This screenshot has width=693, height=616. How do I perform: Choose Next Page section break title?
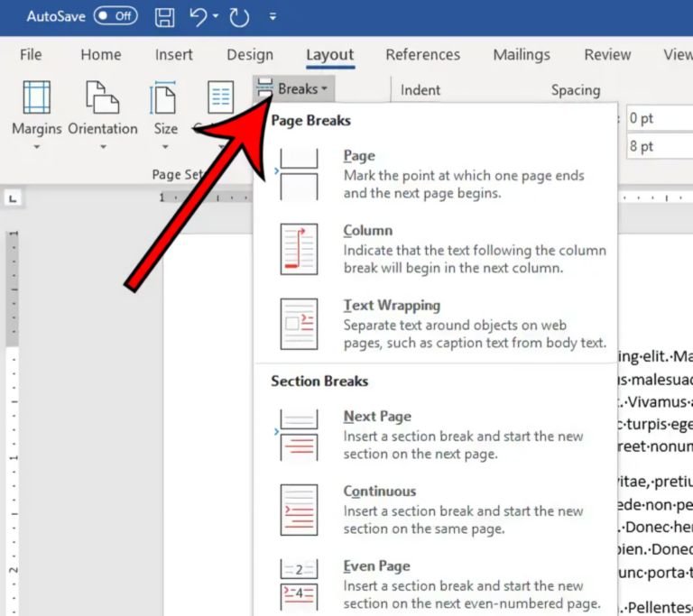point(377,417)
